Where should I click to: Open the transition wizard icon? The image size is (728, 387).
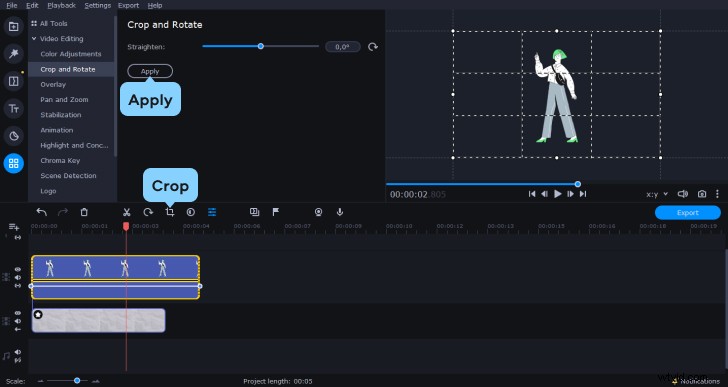coord(254,212)
